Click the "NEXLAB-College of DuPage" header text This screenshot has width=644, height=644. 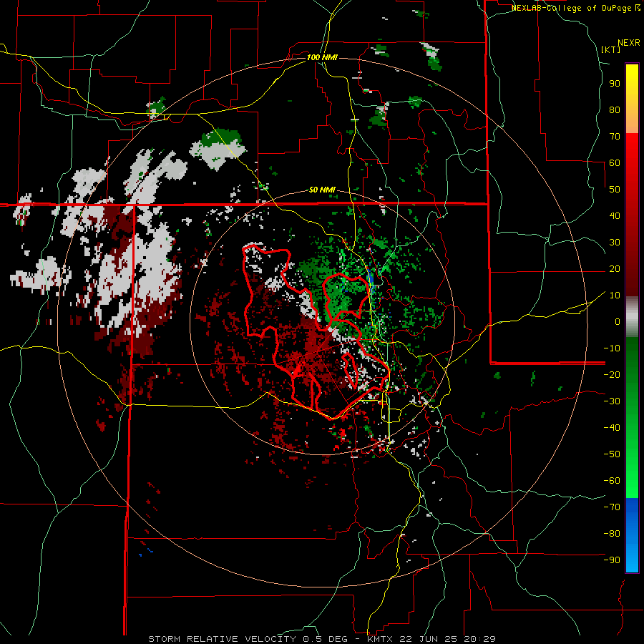pyautogui.click(x=571, y=8)
